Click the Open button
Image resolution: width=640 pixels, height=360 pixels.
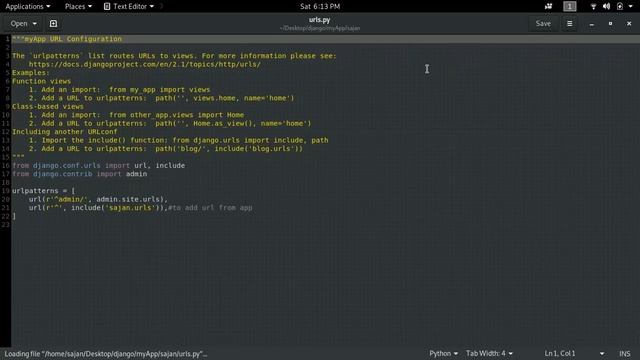click(19, 24)
